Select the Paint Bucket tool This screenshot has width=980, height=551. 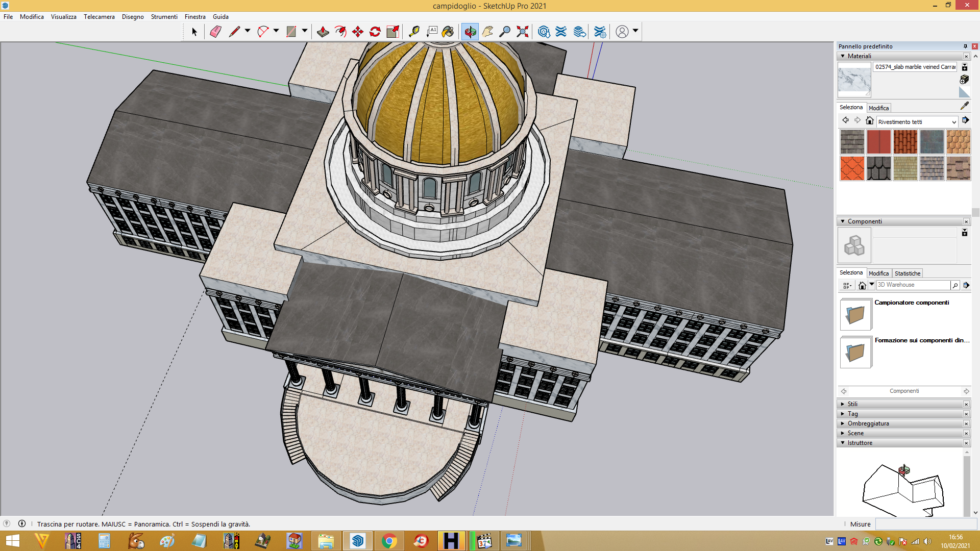pos(448,32)
